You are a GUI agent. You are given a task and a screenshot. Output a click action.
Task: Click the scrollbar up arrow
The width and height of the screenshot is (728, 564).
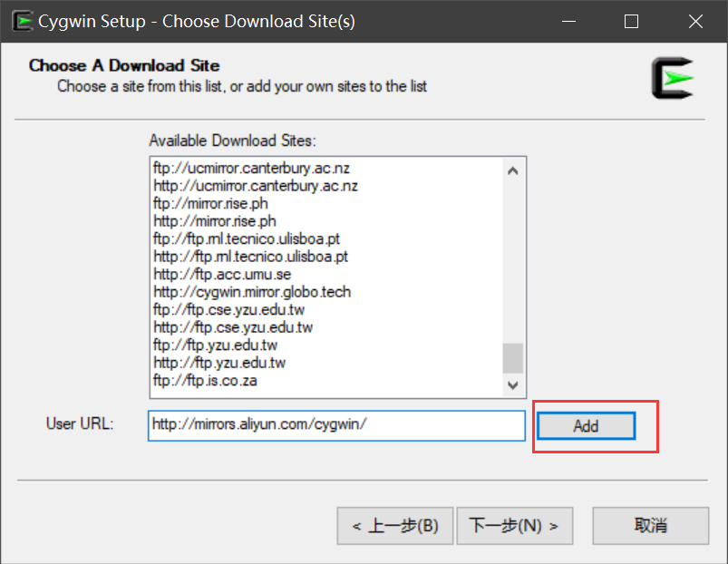coord(513,169)
